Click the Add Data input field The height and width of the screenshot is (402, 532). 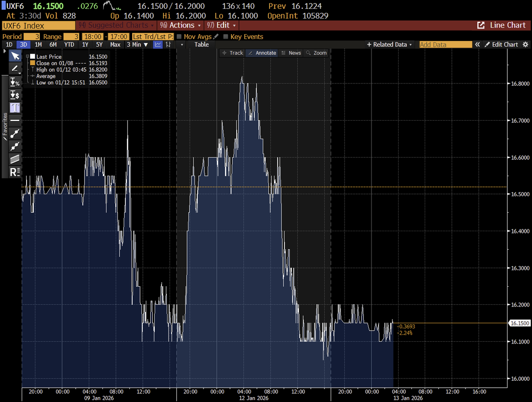coord(445,44)
